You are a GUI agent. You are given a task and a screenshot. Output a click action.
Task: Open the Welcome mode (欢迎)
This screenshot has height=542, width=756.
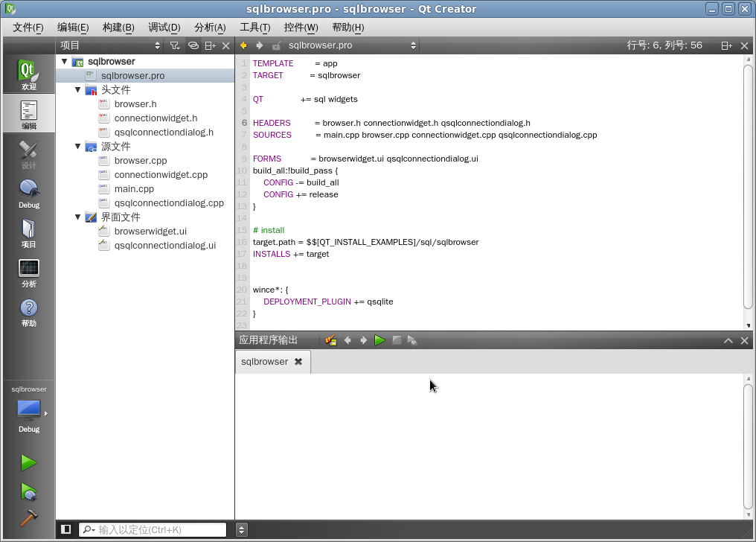pyautogui.click(x=28, y=74)
